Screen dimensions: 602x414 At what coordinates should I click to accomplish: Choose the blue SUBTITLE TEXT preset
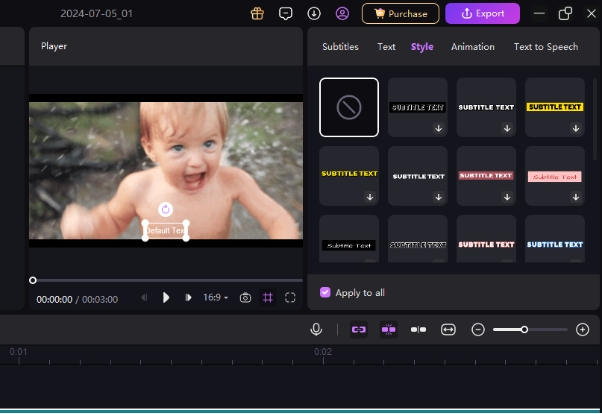pos(554,239)
